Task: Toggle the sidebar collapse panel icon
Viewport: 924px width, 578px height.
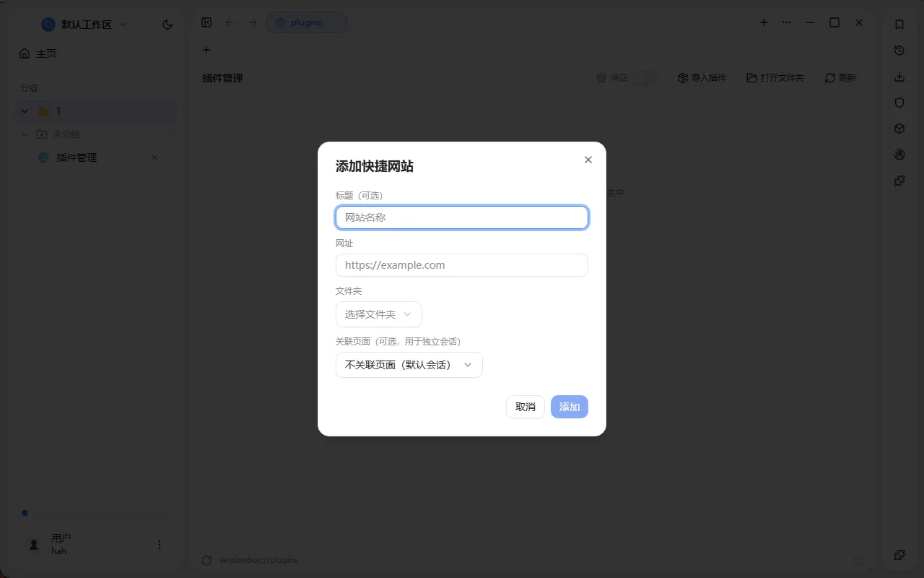Action: click(x=206, y=22)
